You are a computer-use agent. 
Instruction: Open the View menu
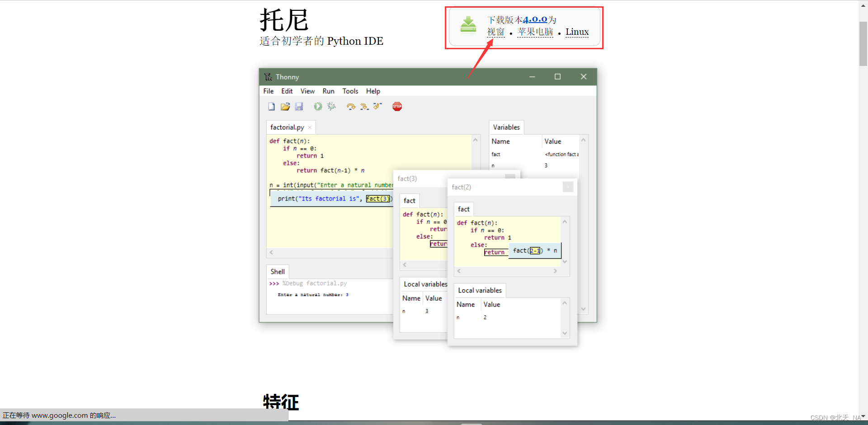307,91
